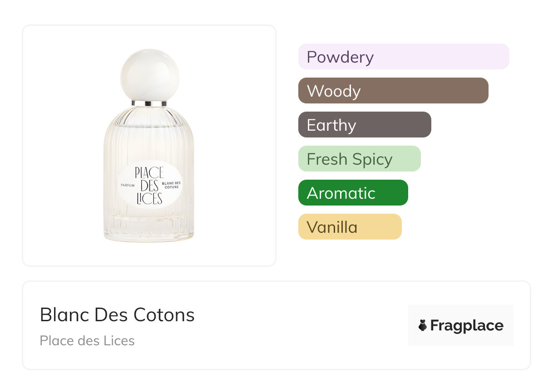
Task: Click the white round bottle cap
Action: (149, 75)
